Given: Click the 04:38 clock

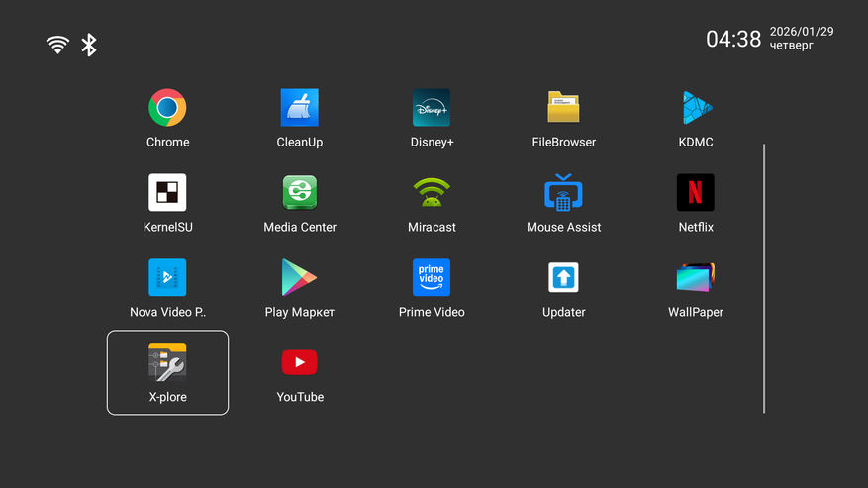Looking at the screenshot, I should pyautogui.click(x=733, y=39).
